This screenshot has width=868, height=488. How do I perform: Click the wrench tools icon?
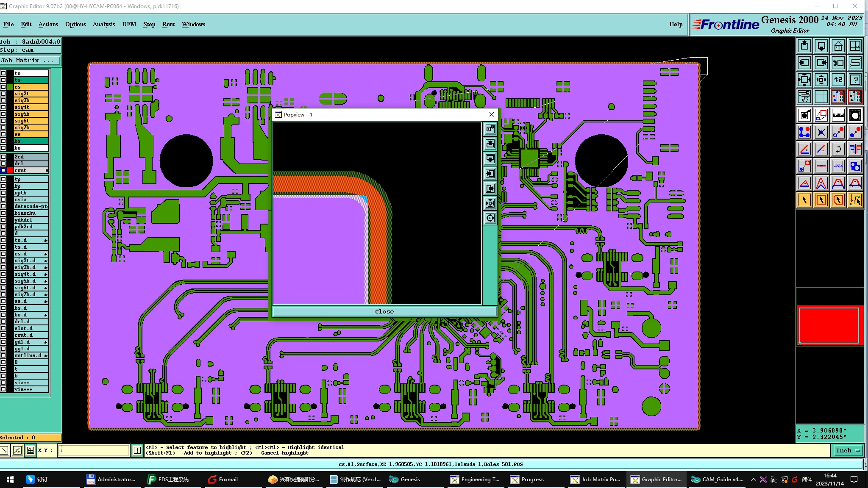[x=804, y=97]
